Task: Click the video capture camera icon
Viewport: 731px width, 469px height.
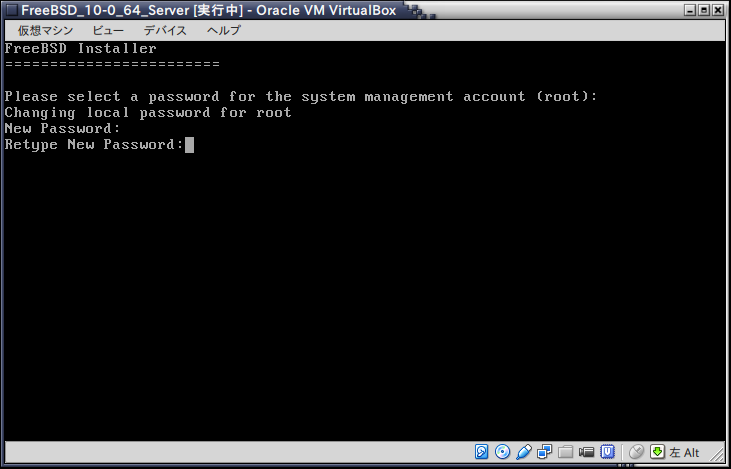Action: (586, 451)
